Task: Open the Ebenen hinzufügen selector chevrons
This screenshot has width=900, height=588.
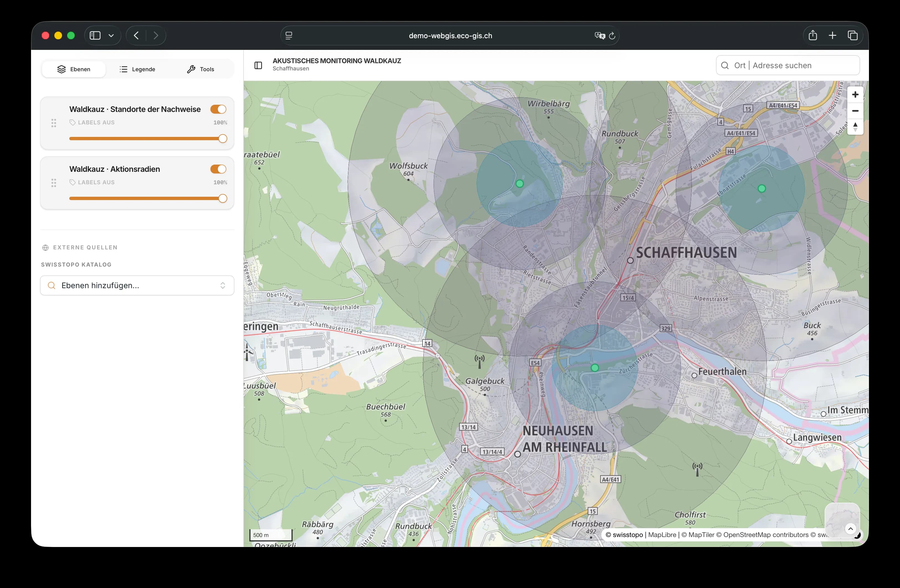Action: 223,285
